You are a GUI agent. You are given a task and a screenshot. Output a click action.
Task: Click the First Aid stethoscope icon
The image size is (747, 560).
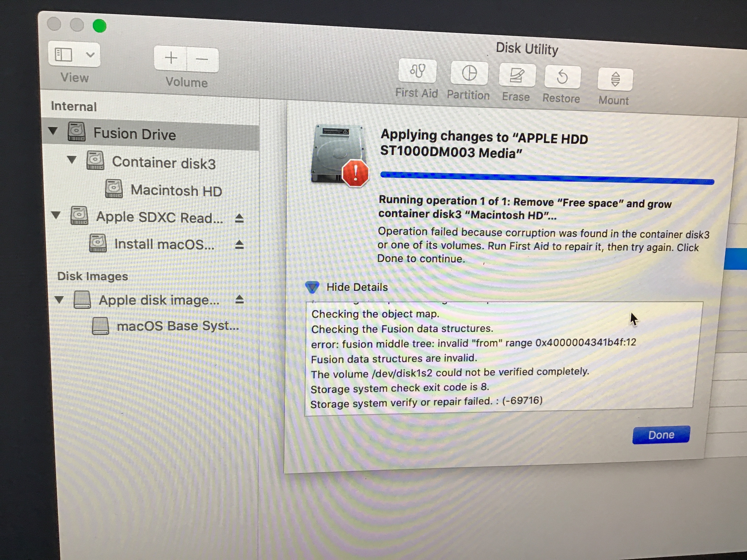coord(417,71)
